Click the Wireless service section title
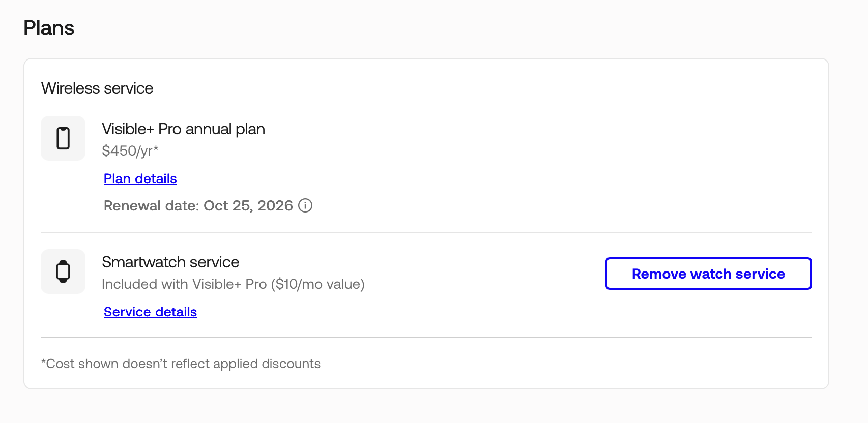Viewport: 868px width, 423px height. coord(97,88)
